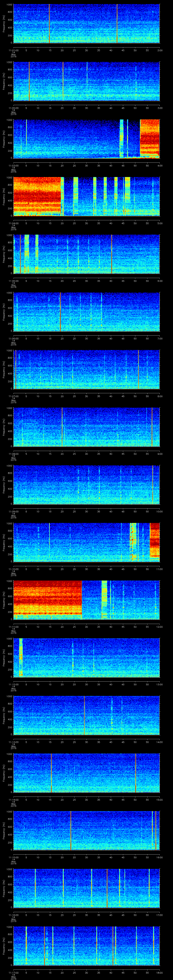Select the spectrogram panel starting at 11:04:00
The height and width of the screenshot is (980, 173).
86,196
